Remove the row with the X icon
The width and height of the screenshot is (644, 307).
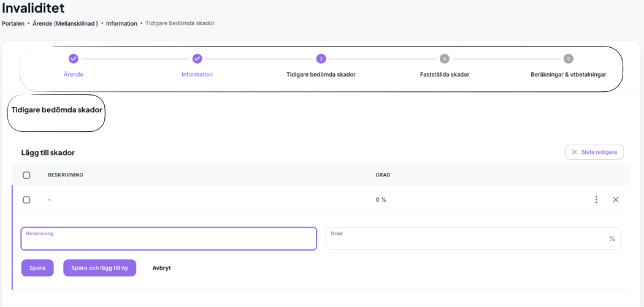[616, 200]
